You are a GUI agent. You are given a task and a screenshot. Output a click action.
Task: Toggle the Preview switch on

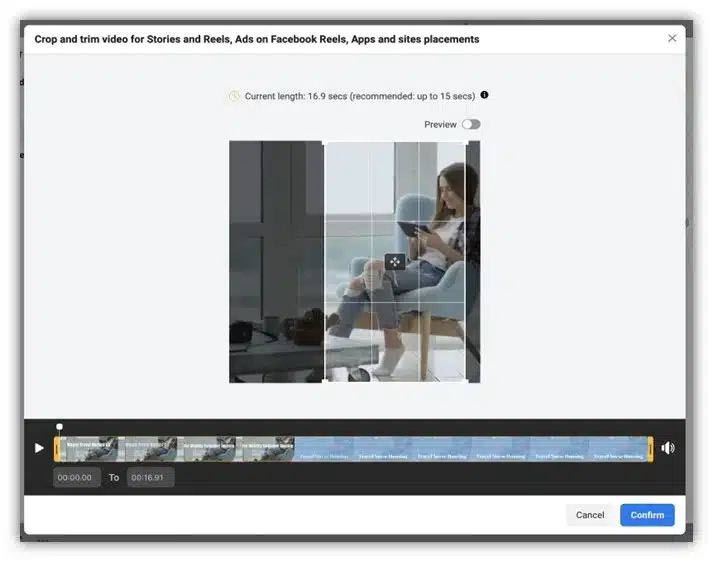pyautogui.click(x=471, y=124)
